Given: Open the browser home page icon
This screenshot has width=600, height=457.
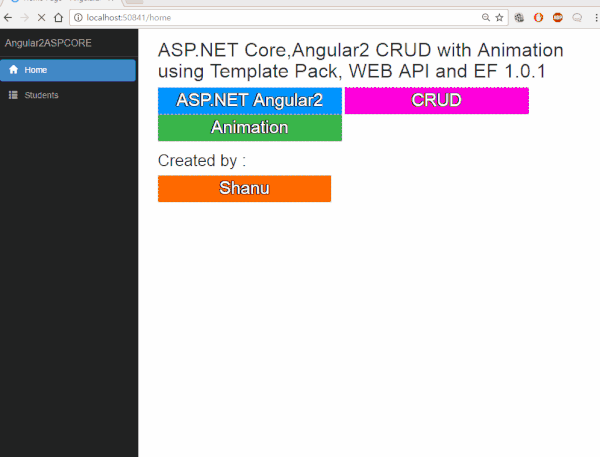Looking at the screenshot, I should pos(58,18).
